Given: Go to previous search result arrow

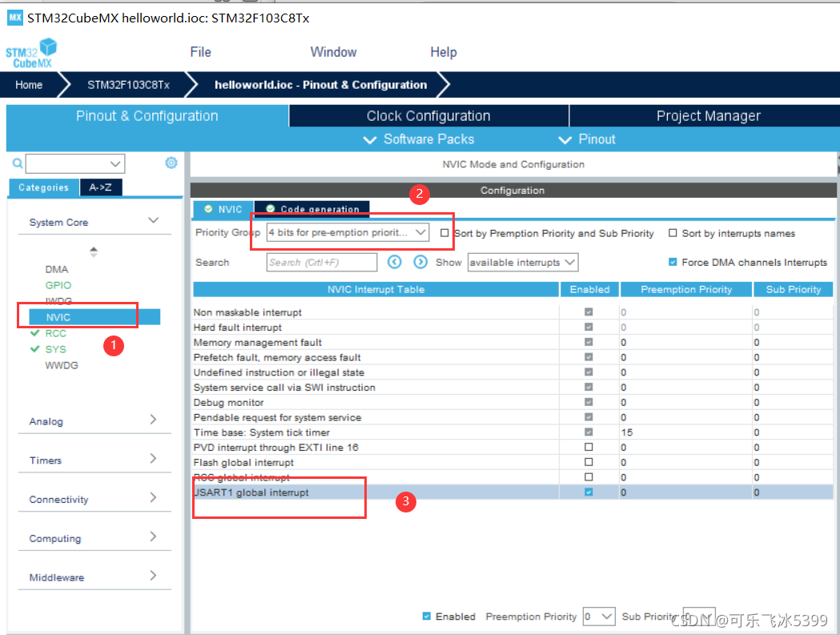Looking at the screenshot, I should point(395,262).
